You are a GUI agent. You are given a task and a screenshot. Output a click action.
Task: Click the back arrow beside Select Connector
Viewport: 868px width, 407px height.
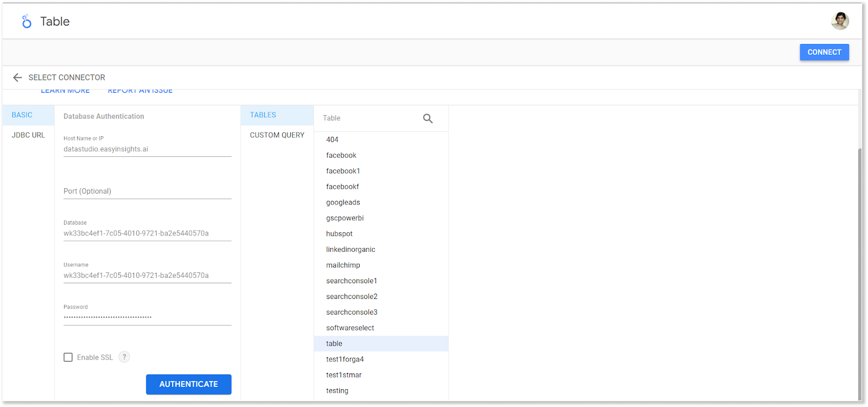[x=17, y=78]
